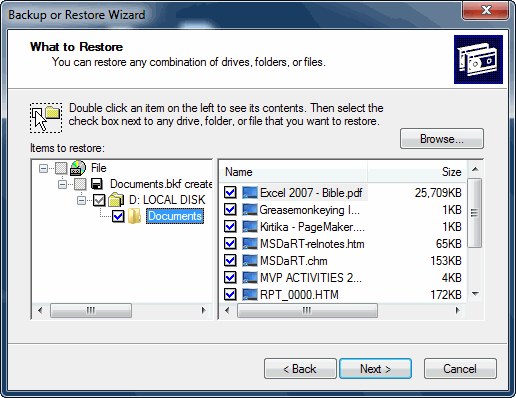Viewport: 516px width, 398px height.
Task: Click file list scroll up arrow
Action: coord(475,169)
